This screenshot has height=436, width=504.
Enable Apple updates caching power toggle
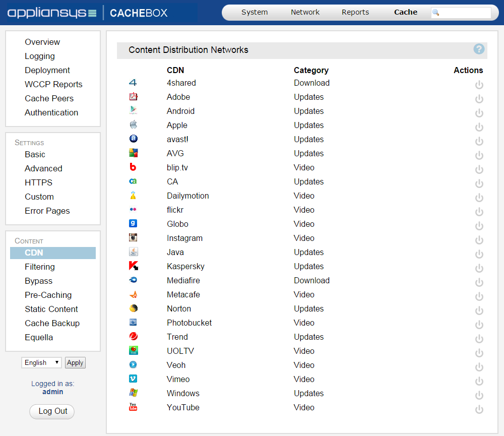tap(479, 127)
